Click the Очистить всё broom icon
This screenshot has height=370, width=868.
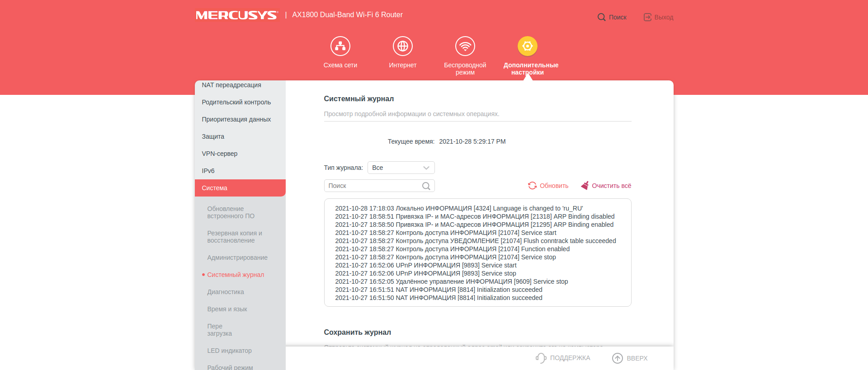pyautogui.click(x=585, y=186)
